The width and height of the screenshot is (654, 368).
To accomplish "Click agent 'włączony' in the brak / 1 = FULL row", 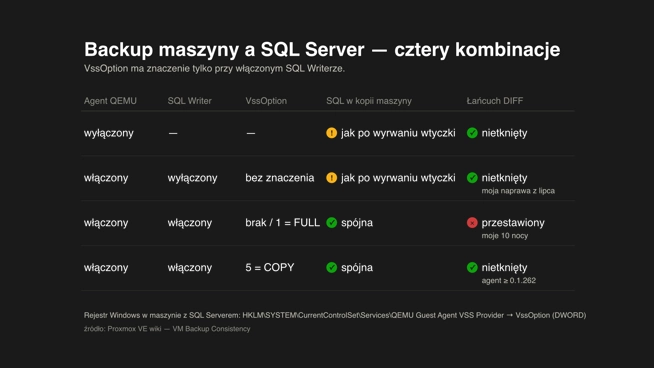I will pos(106,223).
